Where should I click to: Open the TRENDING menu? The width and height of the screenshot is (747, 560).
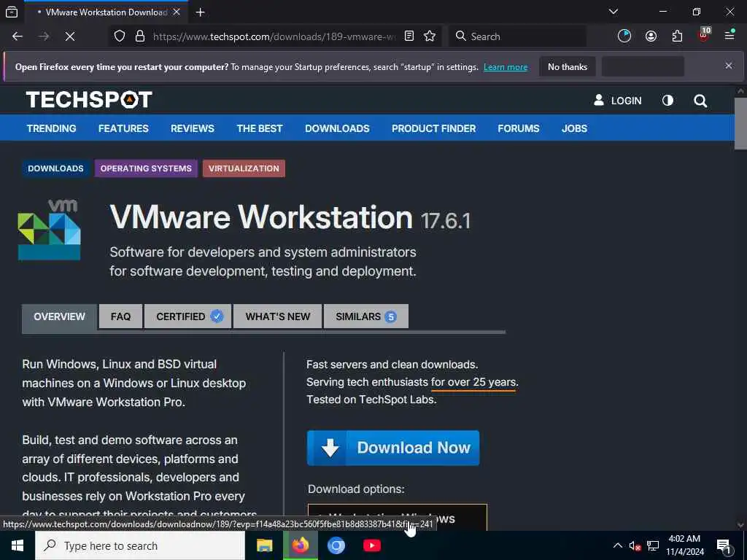pyautogui.click(x=52, y=128)
